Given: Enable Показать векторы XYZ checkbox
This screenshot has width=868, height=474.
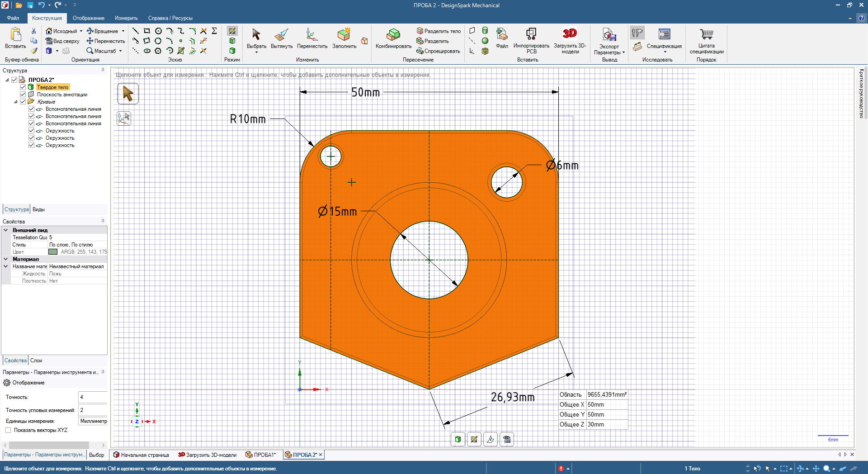Looking at the screenshot, I should pyautogui.click(x=8, y=430).
